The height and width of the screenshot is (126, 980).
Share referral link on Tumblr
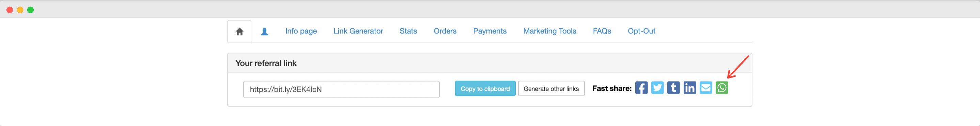(673, 88)
